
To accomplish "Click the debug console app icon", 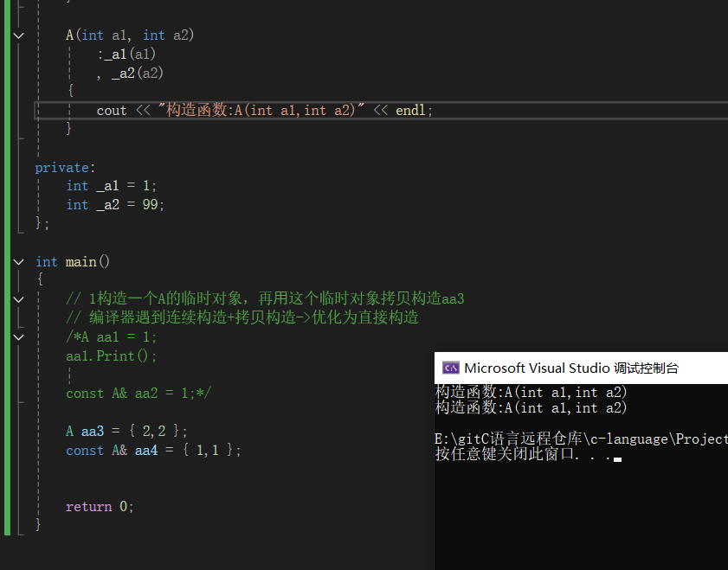I will [x=450, y=368].
